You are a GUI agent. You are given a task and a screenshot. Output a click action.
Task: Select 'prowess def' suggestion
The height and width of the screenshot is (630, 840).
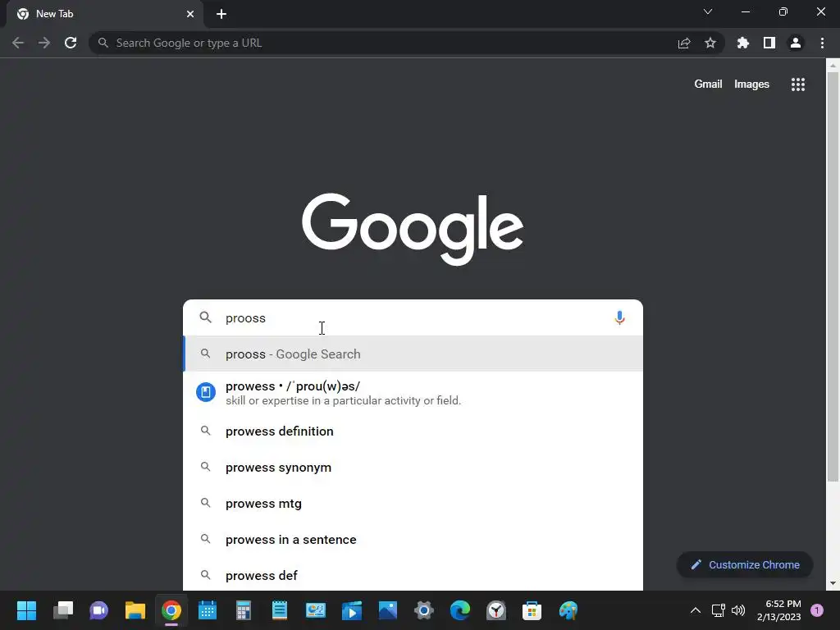(x=413, y=575)
